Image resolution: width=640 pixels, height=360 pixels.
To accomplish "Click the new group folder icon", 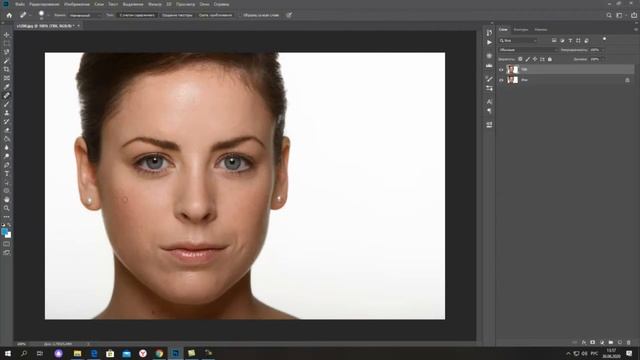I will [x=611, y=342].
